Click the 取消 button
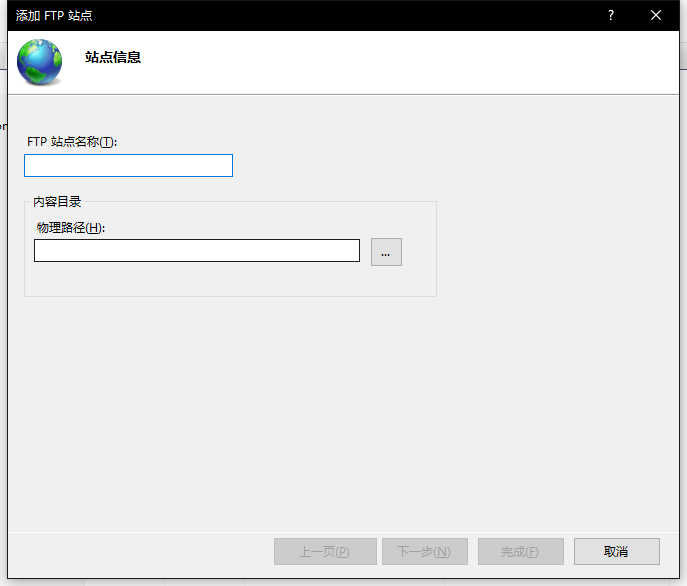 (x=616, y=551)
